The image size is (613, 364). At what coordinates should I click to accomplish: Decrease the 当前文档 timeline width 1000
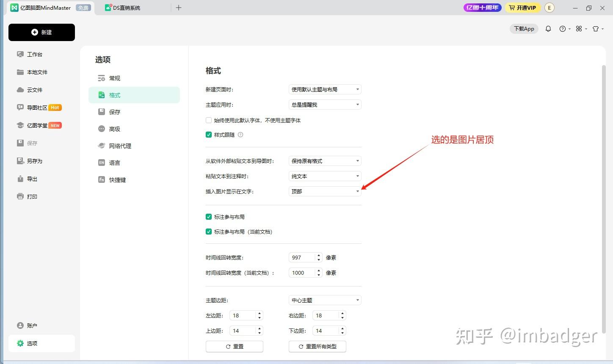[x=319, y=275]
